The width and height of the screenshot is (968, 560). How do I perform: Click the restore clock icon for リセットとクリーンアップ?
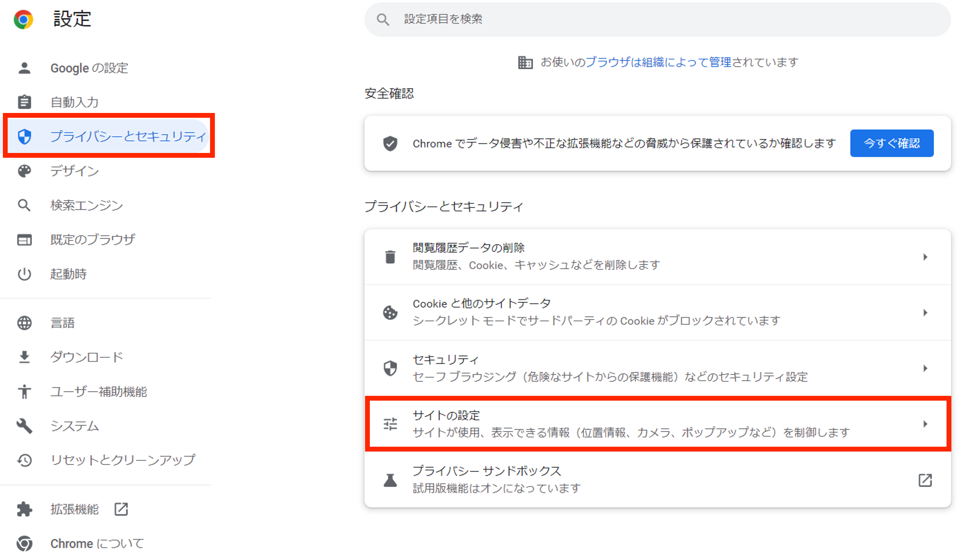pos(24,460)
